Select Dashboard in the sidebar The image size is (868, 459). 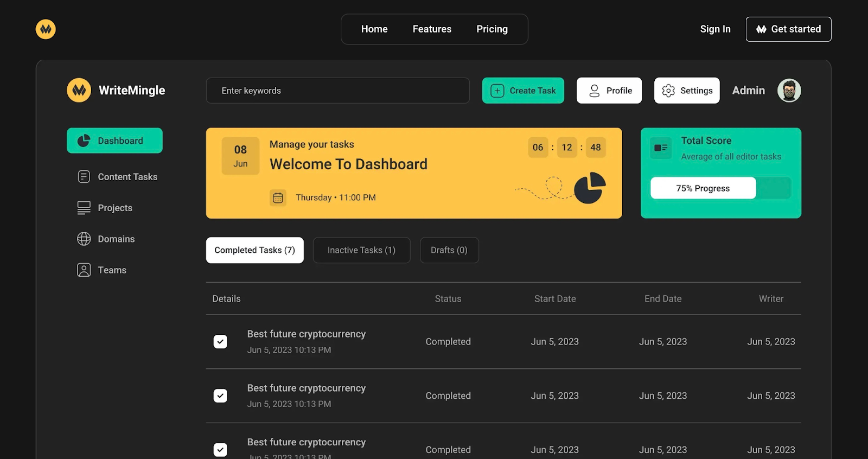(114, 141)
